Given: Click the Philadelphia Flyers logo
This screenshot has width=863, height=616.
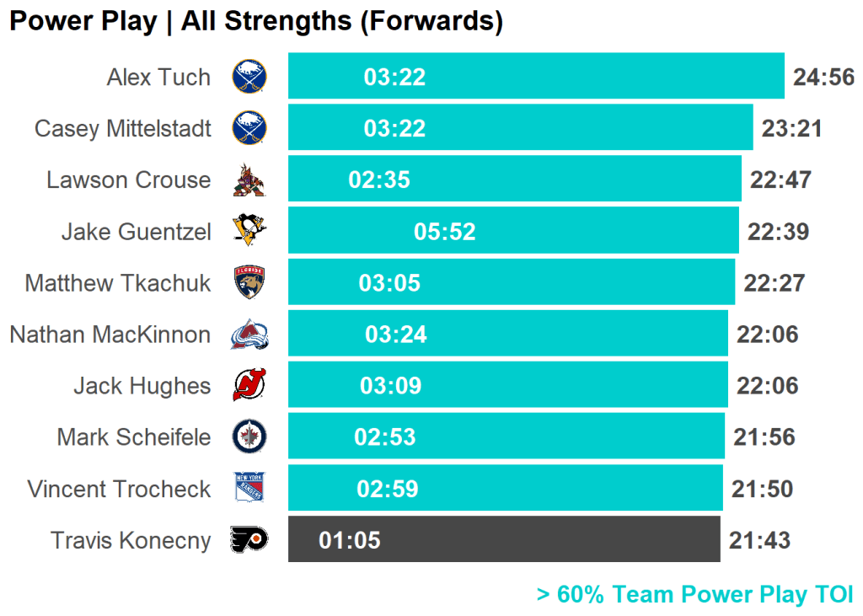Looking at the screenshot, I should coord(249,539).
